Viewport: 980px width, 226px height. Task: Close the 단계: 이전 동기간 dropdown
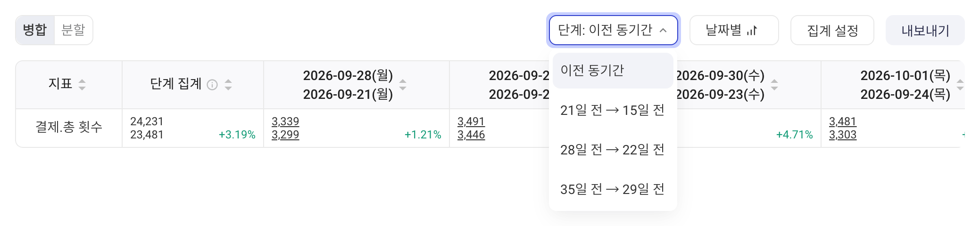[x=613, y=30]
